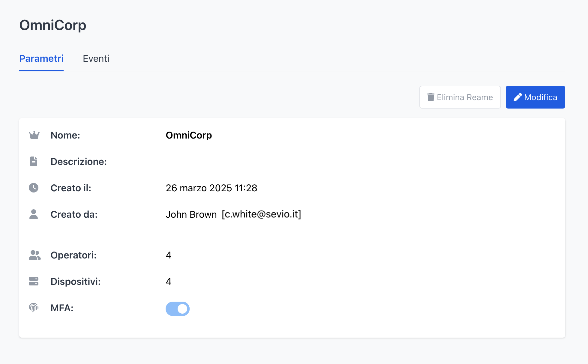The width and height of the screenshot is (588, 364).
Task: Click the creator email c.white@sevio.it
Action: point(261,214)
